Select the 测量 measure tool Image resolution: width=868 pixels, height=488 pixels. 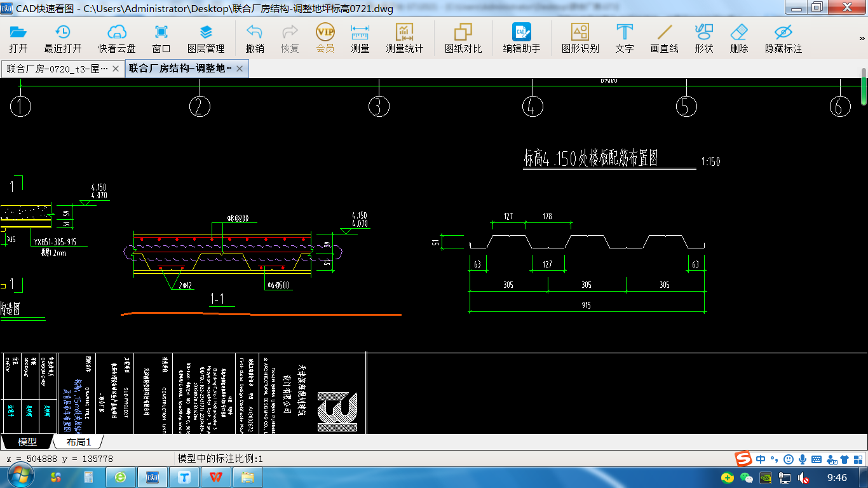click(360, 38)
